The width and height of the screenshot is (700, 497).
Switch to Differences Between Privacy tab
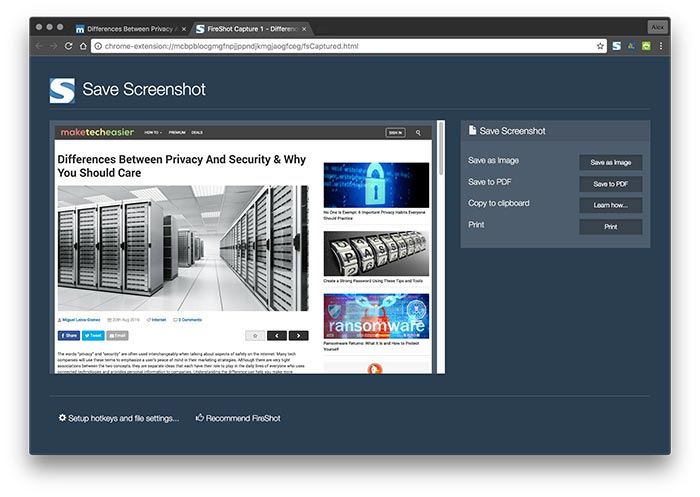coord(129,29)
